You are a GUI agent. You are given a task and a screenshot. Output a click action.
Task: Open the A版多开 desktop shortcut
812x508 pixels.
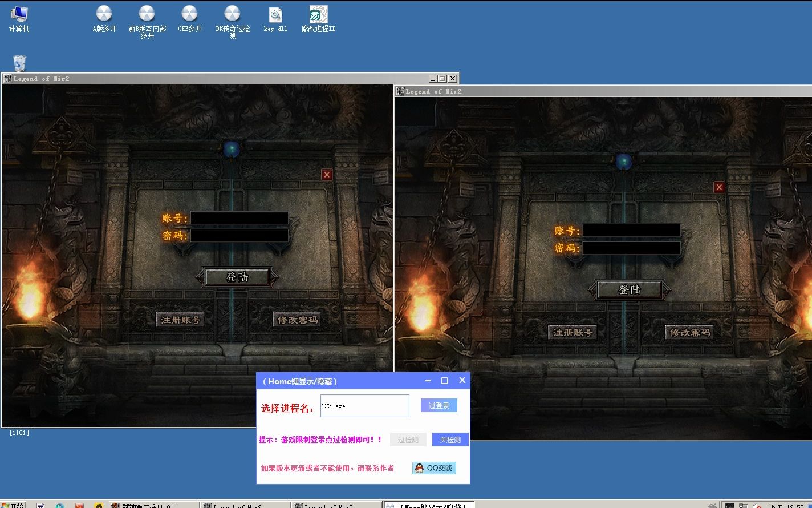pos(104,19)
